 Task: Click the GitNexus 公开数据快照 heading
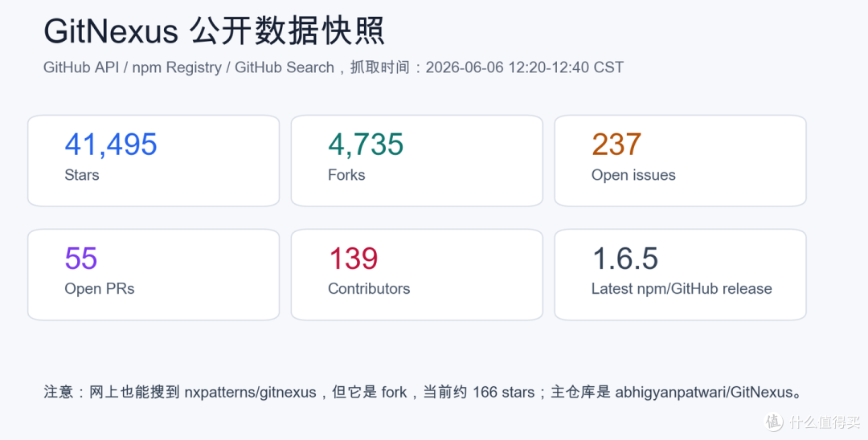click(x=214, y=31)
